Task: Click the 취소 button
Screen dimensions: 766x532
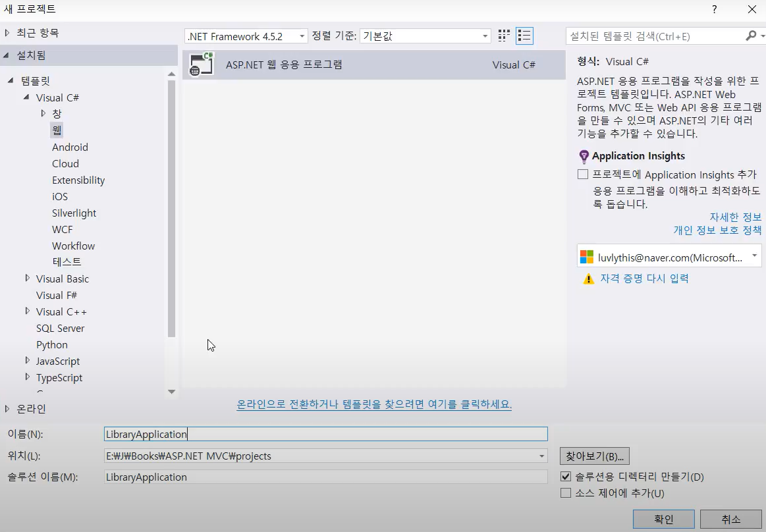Action: (x=731, y=519)
